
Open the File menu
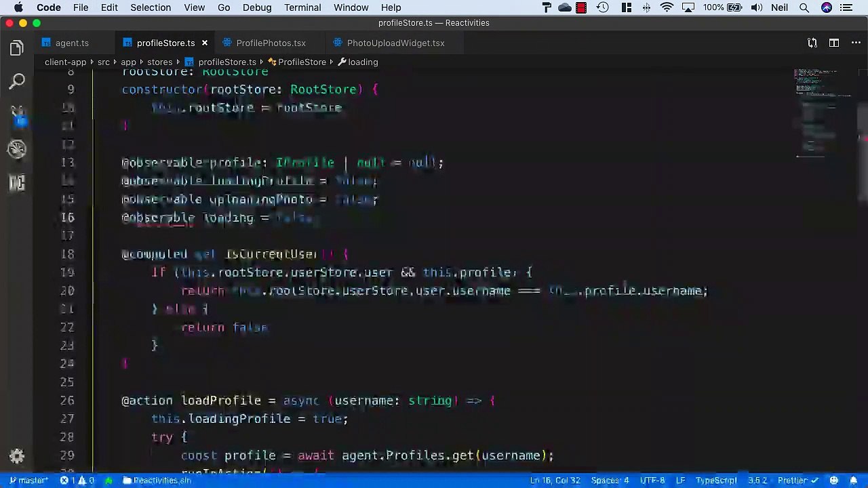(x=81, y=7)
